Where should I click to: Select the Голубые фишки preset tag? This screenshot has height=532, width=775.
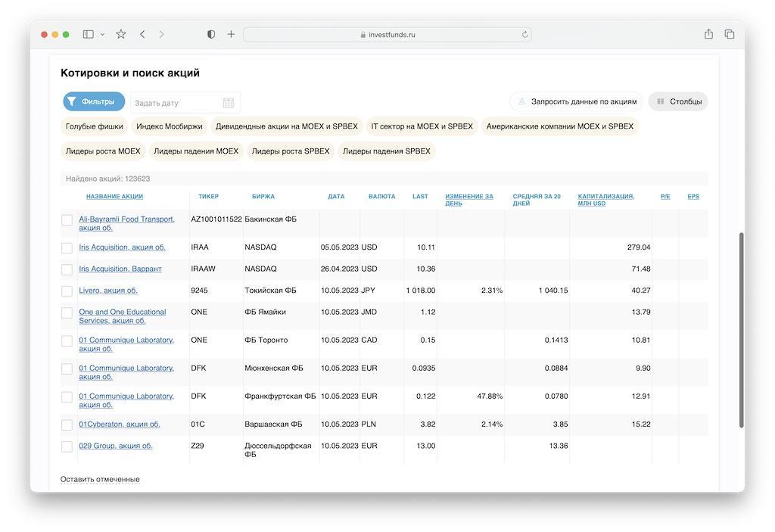pyautogui.click(x=94, y=126)
